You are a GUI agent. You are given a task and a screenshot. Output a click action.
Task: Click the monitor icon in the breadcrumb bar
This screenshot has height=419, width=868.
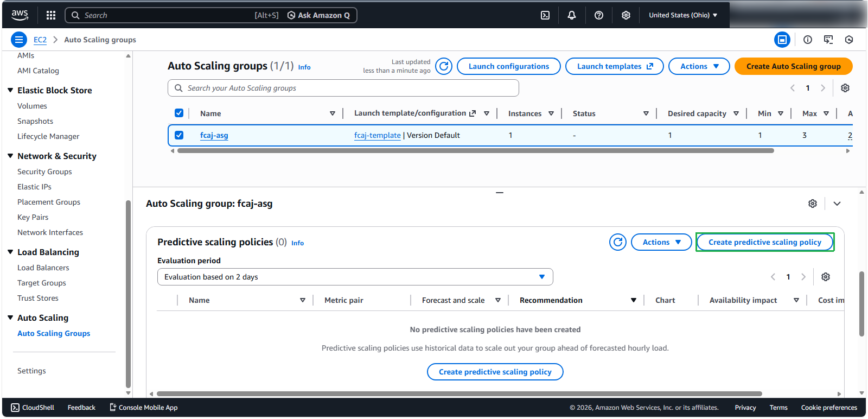click(828, 40)
